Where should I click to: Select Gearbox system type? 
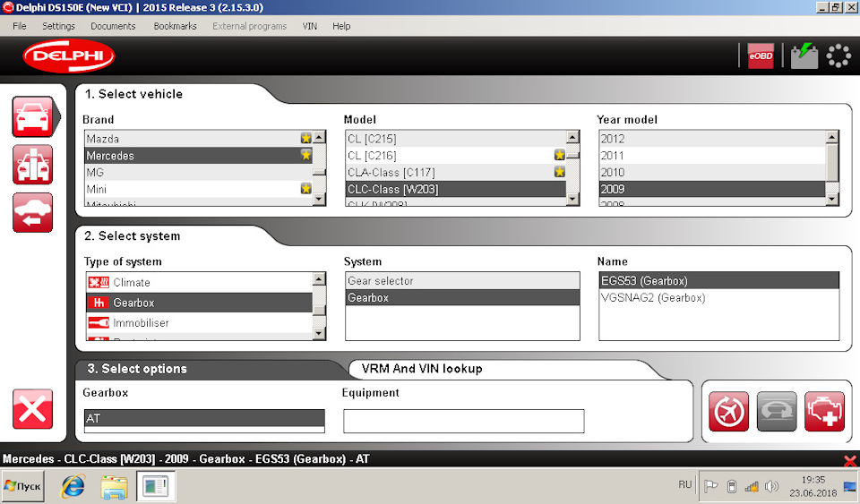pos(199,303)
